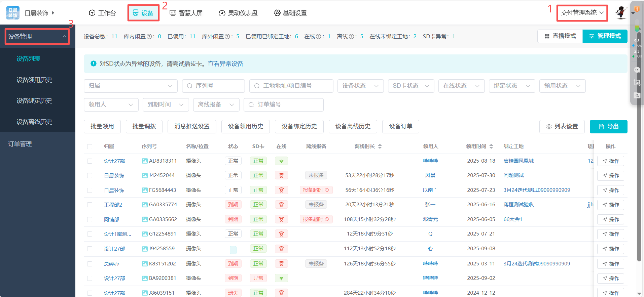Switch to the 基础设置 top tab
Image resolution: width=644 pixels, height=297 pixels.
click(290, 13)
